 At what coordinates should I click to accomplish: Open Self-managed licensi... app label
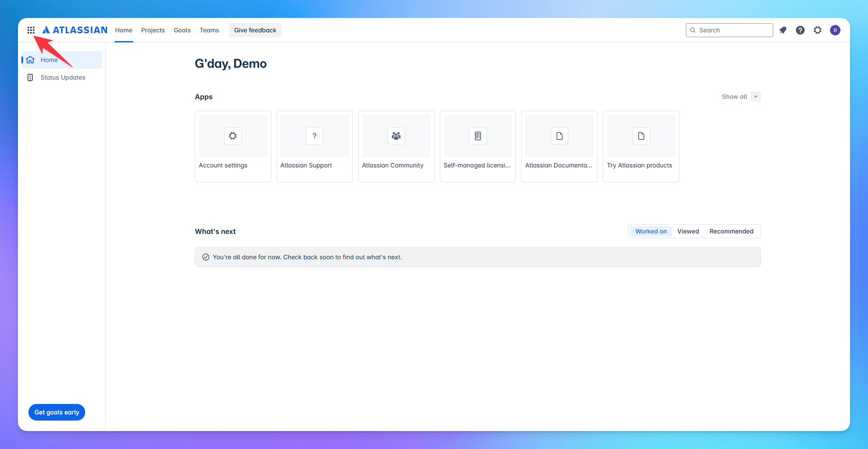(x=477, y=165)
